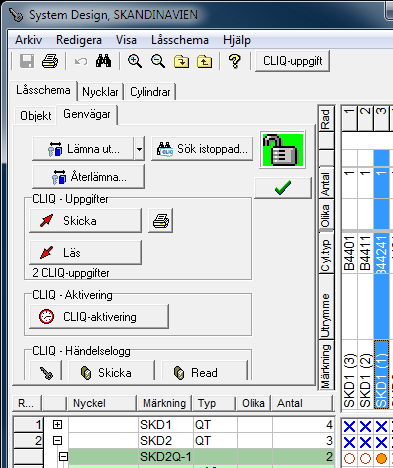
Task: Click cylinder type B4411
Action: [365, 253]
